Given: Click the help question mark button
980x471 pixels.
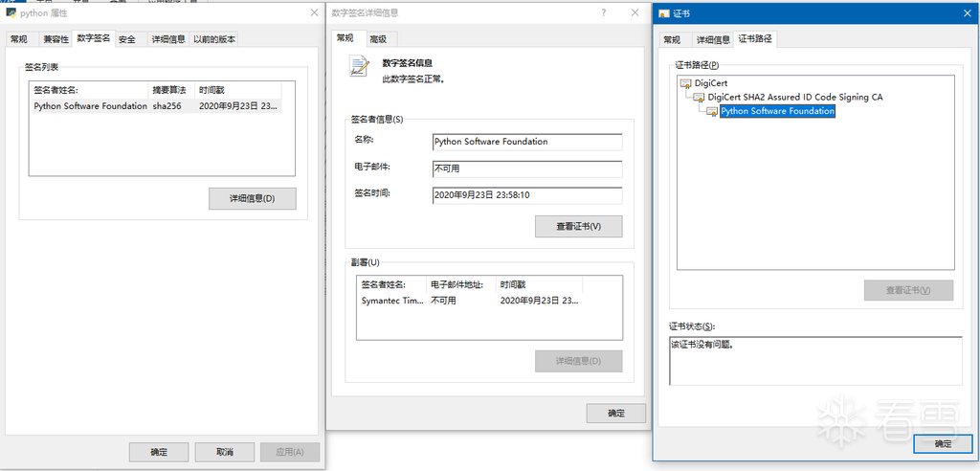Looking at the screenshot, I should tap(603, 12).
